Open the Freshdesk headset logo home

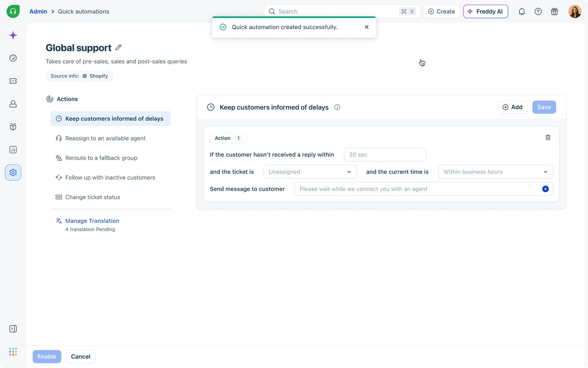coord(13,11)
